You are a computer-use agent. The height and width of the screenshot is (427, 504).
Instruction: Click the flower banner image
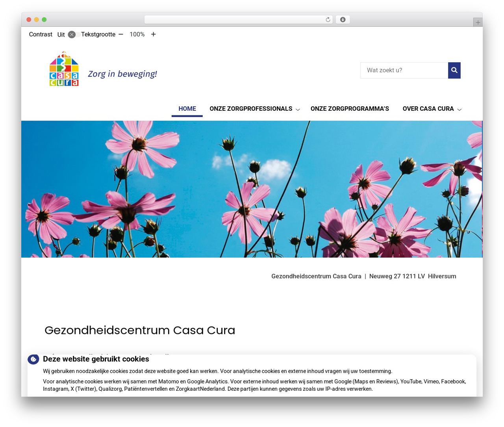pos(252,189)
